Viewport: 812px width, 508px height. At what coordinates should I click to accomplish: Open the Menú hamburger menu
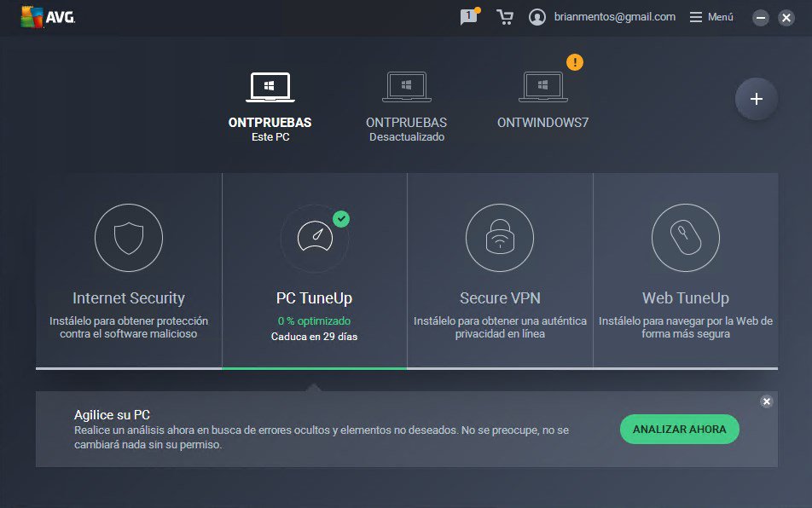click(x=710, y=17)
